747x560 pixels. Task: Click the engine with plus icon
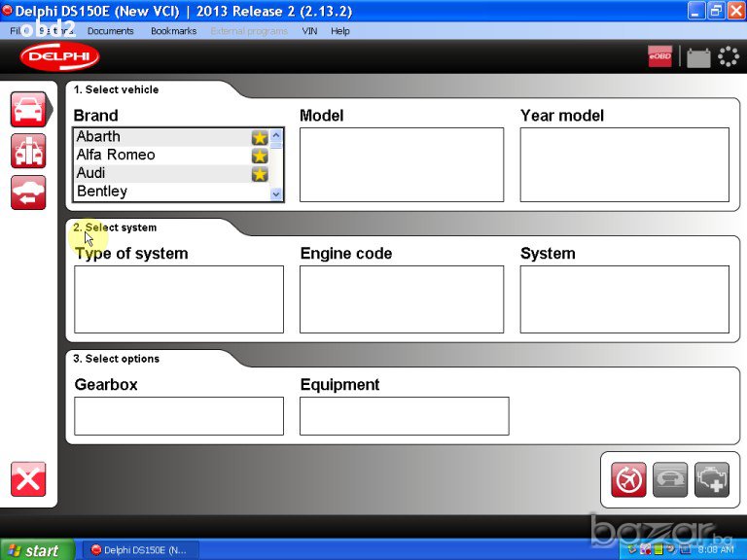tap(712, 479)
